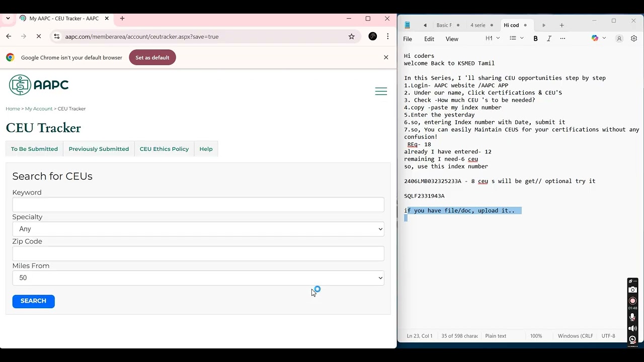Viewport: 644px width, 362px height.
Task: Click the Copilot icon in Notepad
Action: click(595, 38)
